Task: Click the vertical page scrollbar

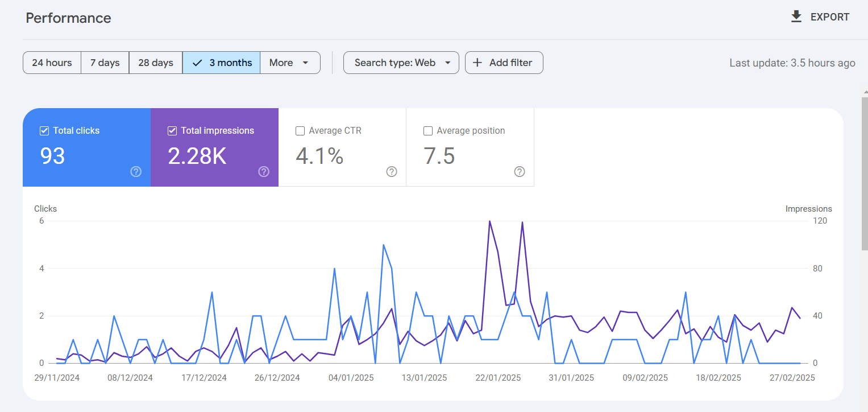Action: [865, 171]
